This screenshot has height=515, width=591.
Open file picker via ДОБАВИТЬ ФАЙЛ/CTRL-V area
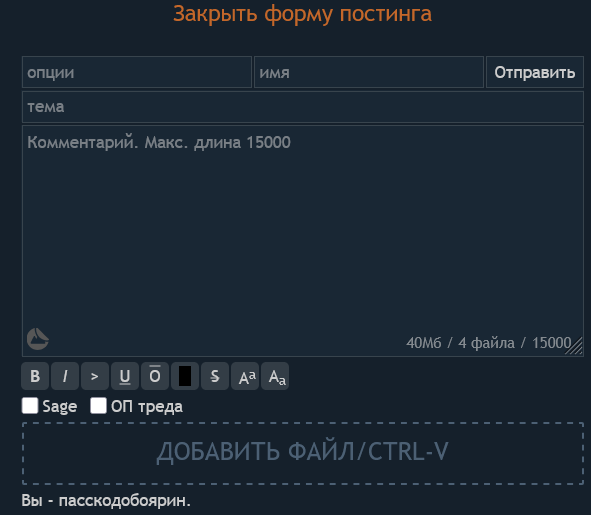303,453
